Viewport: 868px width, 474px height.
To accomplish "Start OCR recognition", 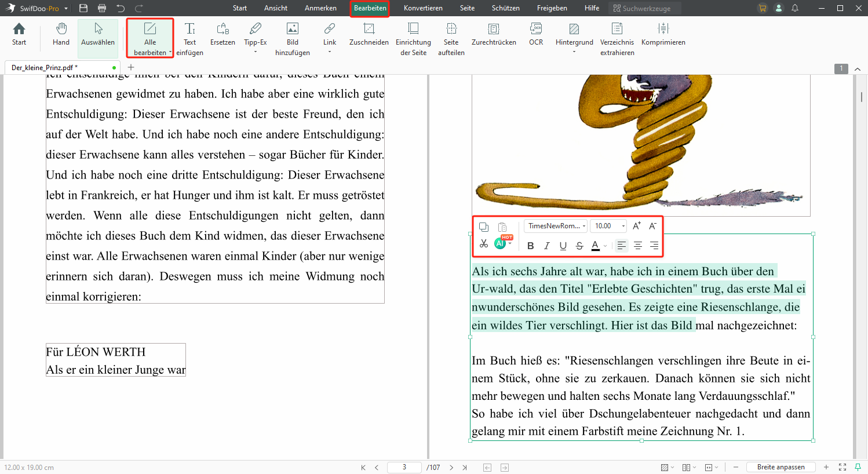I will (x=536, y=34).
